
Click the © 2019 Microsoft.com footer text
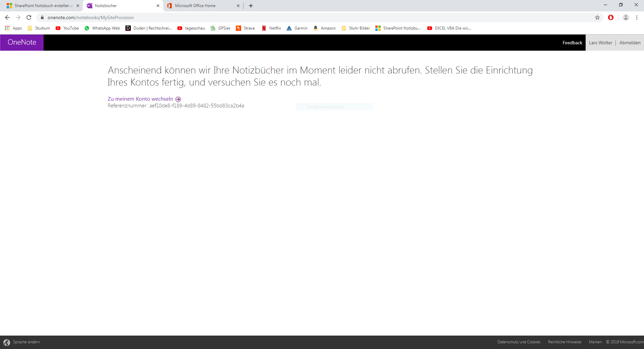tap(625, 342)
